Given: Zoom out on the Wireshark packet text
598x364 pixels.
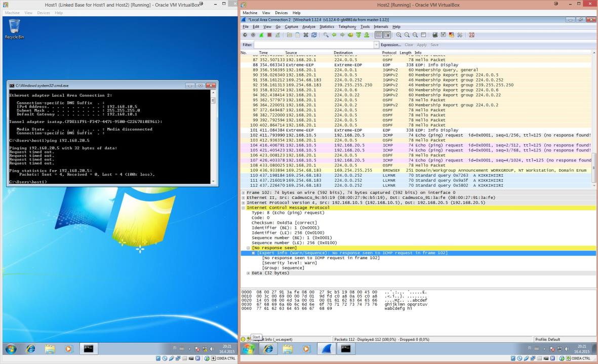Looking at the screenshot, I should tap(407, 35).
